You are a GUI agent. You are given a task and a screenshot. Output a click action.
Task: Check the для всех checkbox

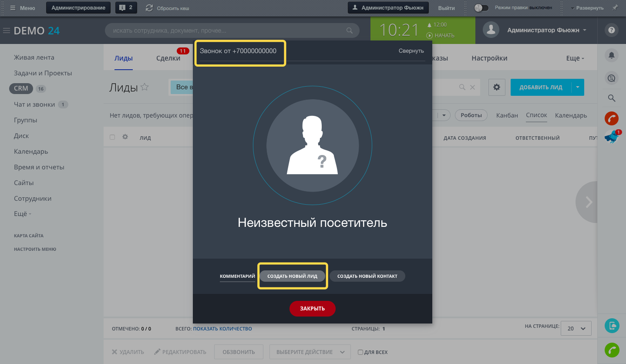tap(360, 352)
